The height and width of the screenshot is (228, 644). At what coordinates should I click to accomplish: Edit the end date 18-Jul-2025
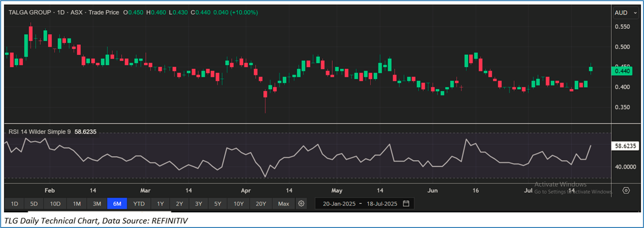coord(383,204)
